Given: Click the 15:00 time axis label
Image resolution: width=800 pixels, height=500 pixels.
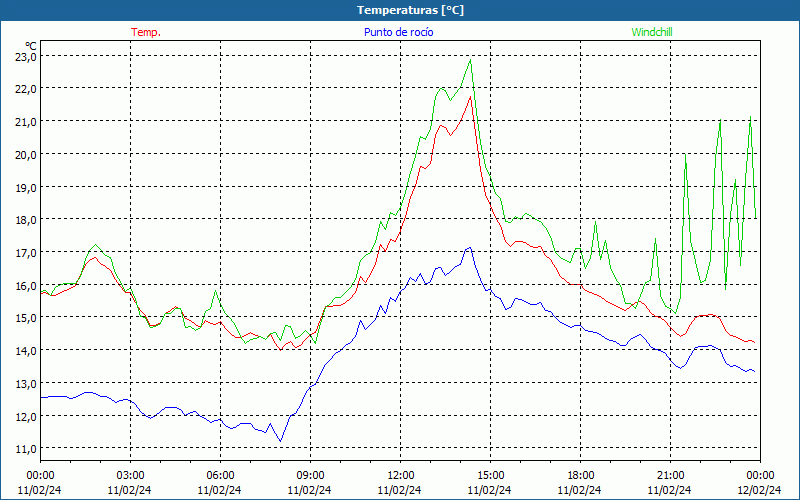Looking at the screenshot, I should [x=490, y=476].
